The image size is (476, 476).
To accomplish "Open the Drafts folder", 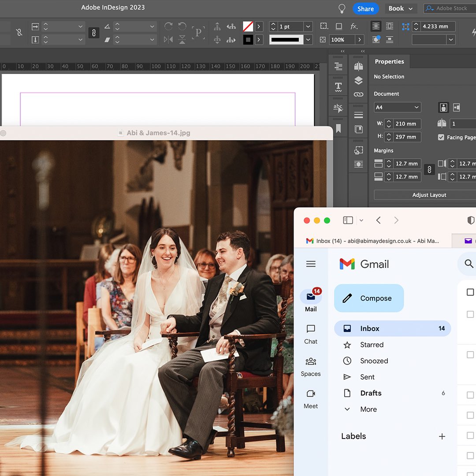I will pos(393,393).
